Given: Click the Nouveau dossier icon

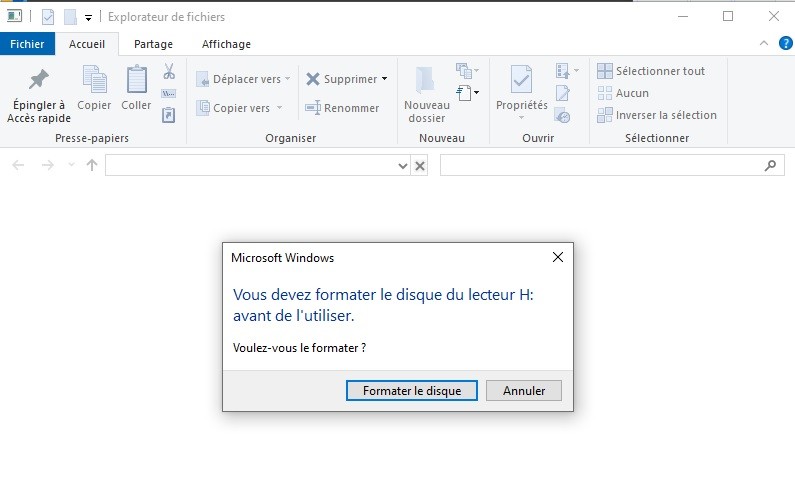Looking at the screenshot, I should pos(425,80).
